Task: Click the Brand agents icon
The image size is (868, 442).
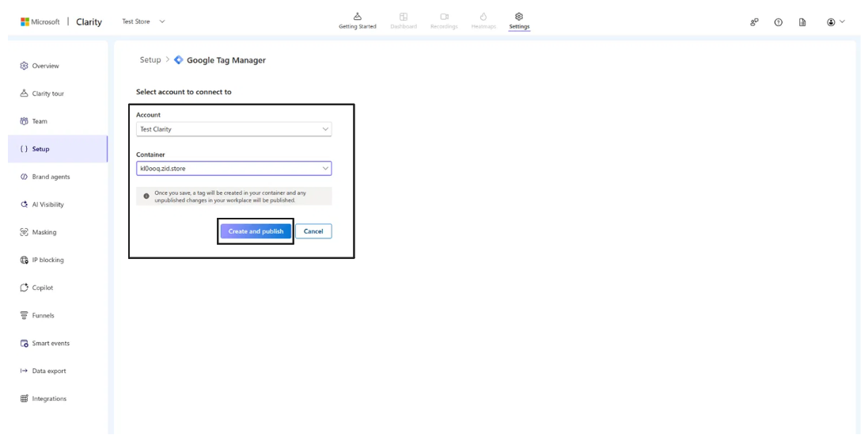Action: [x=24, y=177]
